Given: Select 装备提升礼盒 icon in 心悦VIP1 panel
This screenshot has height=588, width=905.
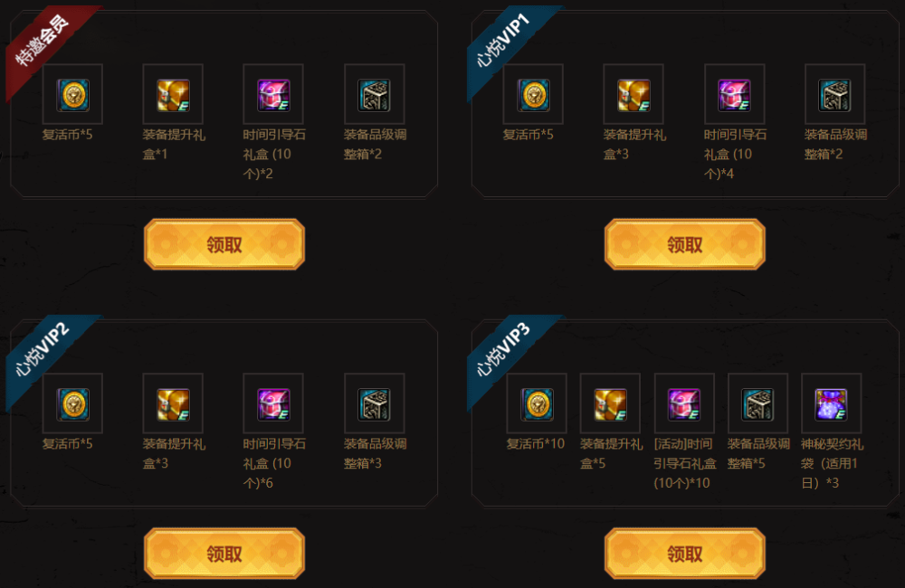Looking at the screenshot, I should [x=633, y=95].
